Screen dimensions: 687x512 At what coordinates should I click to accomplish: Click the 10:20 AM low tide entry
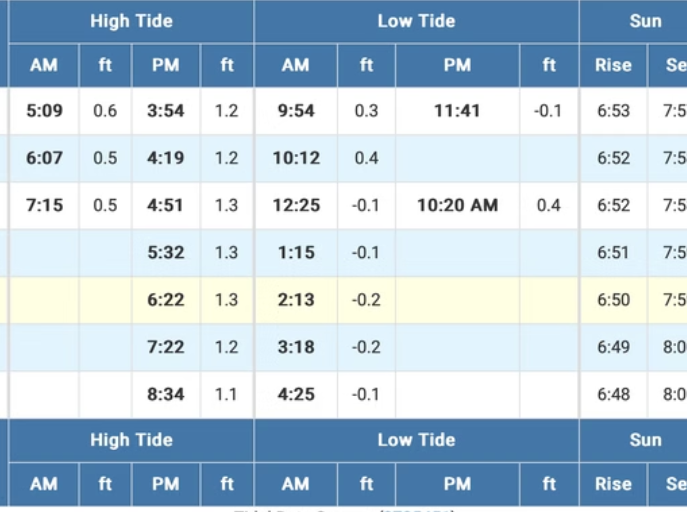(457, 205)
